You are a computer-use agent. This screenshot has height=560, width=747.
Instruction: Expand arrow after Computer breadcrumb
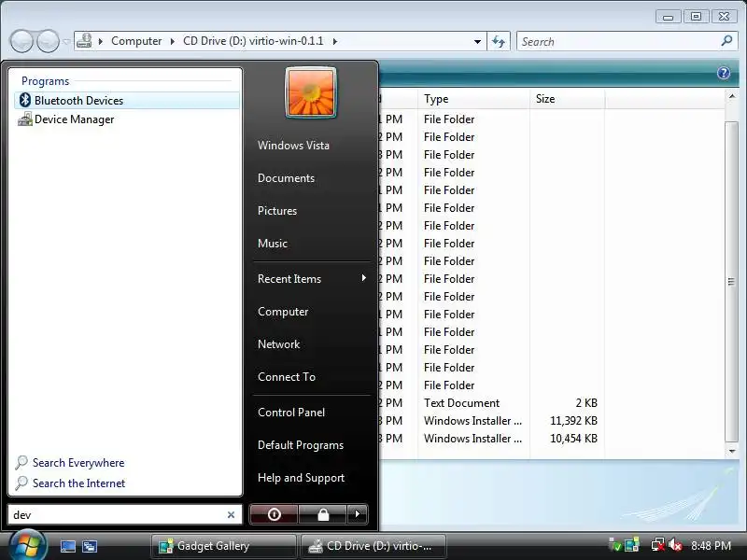point(173,41)
